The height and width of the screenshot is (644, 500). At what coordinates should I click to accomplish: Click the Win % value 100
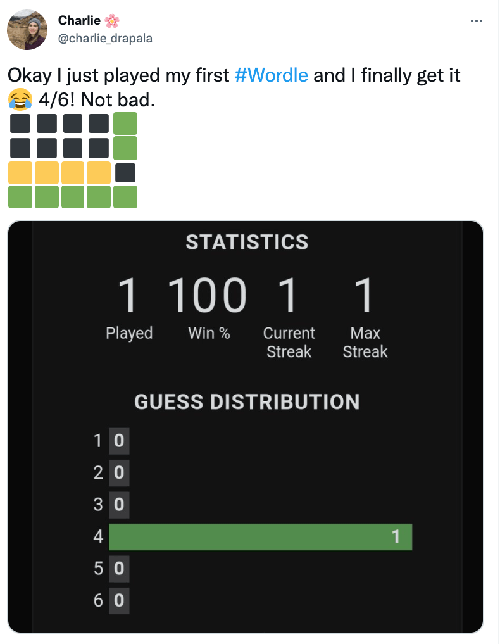click(x=207, y=294)
